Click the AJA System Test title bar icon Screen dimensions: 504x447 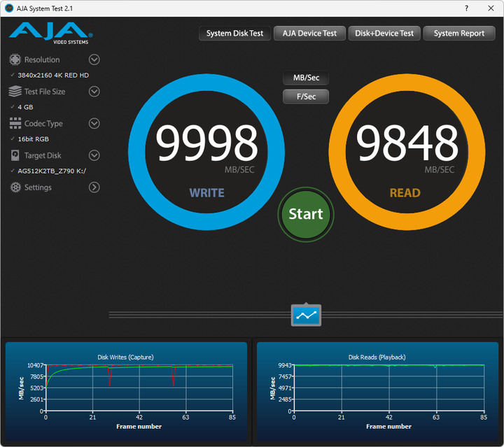click(9, 8)
